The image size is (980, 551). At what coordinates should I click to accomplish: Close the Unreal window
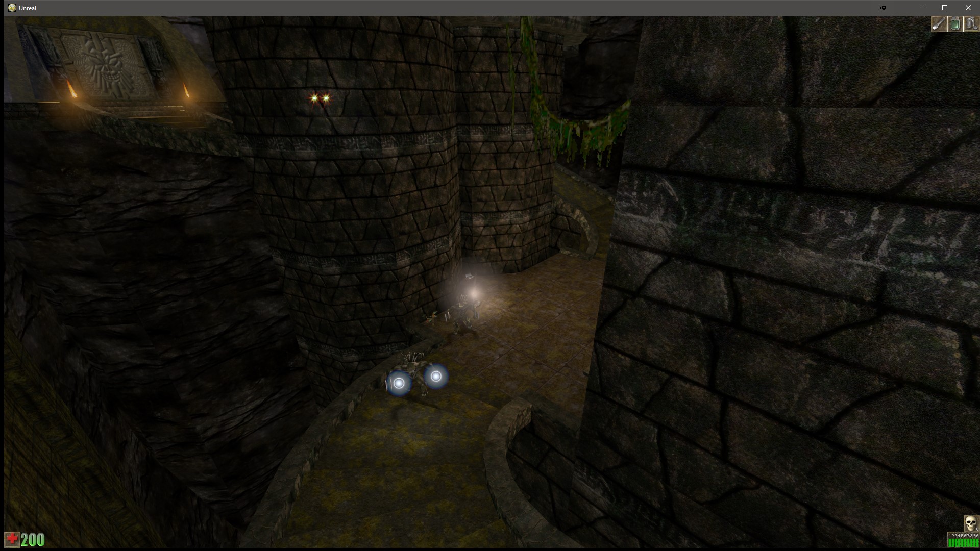point(968,8)
